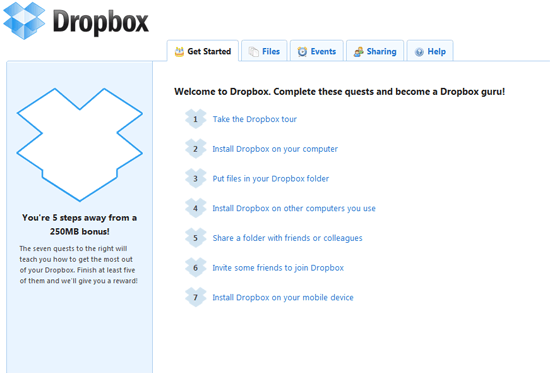Click the step 3 box badge
This screenshot has height=373, width=550.
195,179
